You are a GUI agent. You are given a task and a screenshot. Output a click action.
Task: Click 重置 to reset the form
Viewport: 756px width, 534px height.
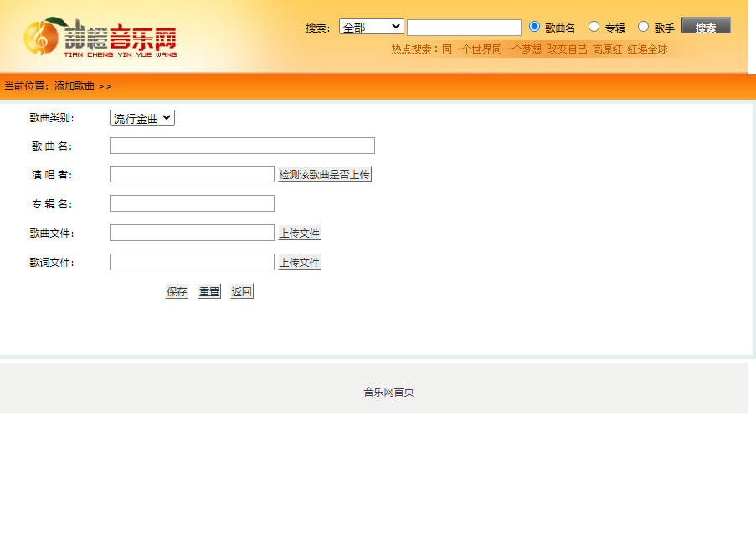tap(208, 291)
